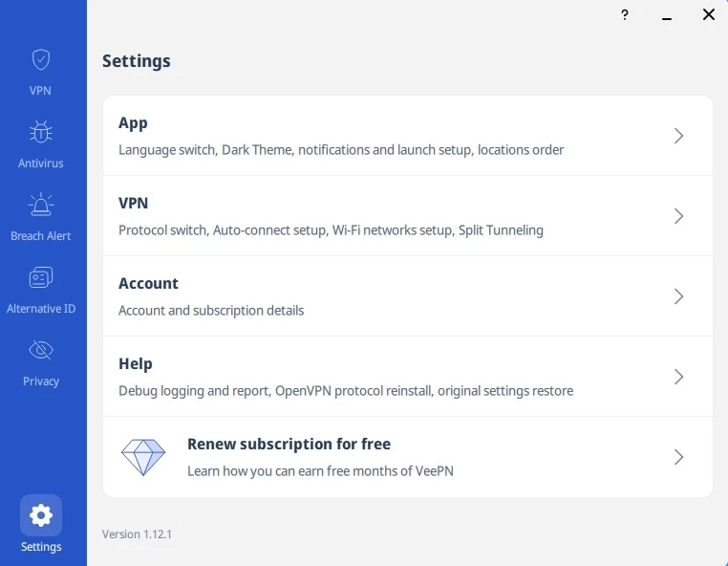Click the diamond icon beside Renew subscription
The width and height of the screenshot is (728, 566).
tap(143, 457)
